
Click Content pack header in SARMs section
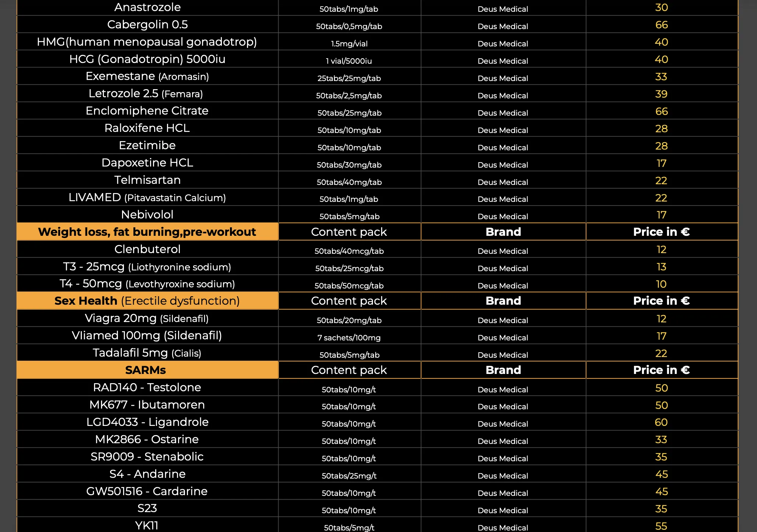pyautogui.click(x=349, y=370)
